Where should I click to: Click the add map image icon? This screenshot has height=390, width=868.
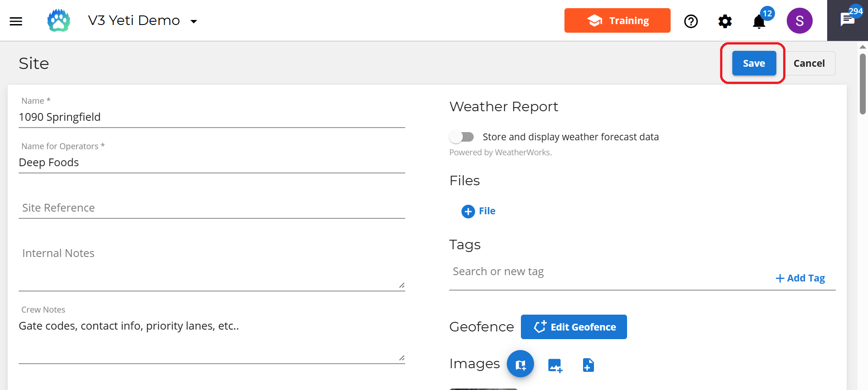click(520, 364)
